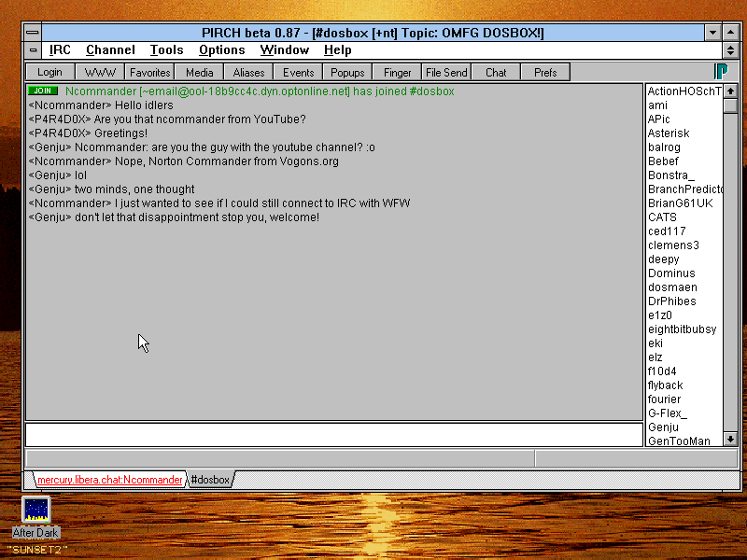Select user eightbitbubsy in the nick list
Viewport: 747px width, 560px height.
coord(684,329)
